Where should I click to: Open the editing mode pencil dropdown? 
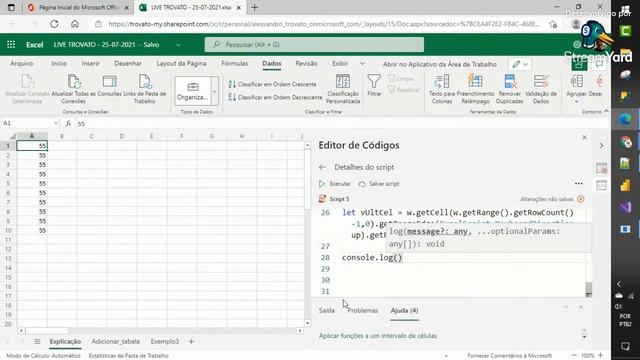point(520,64)
